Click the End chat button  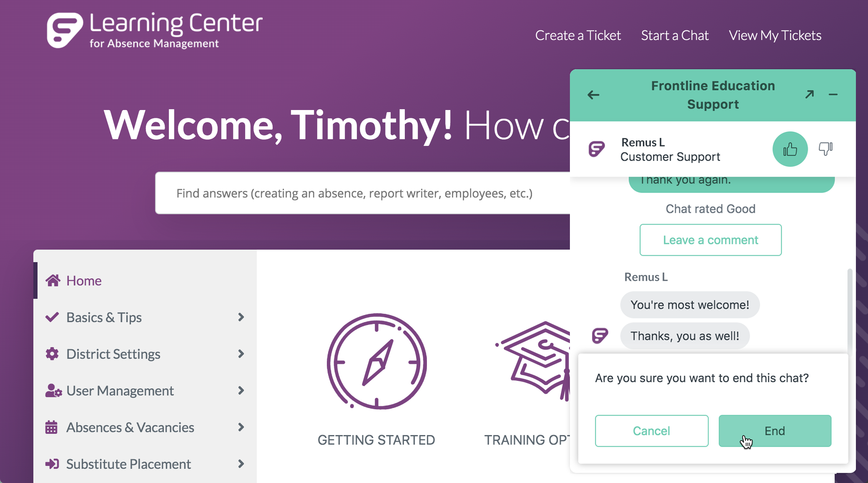click(775, 430)
